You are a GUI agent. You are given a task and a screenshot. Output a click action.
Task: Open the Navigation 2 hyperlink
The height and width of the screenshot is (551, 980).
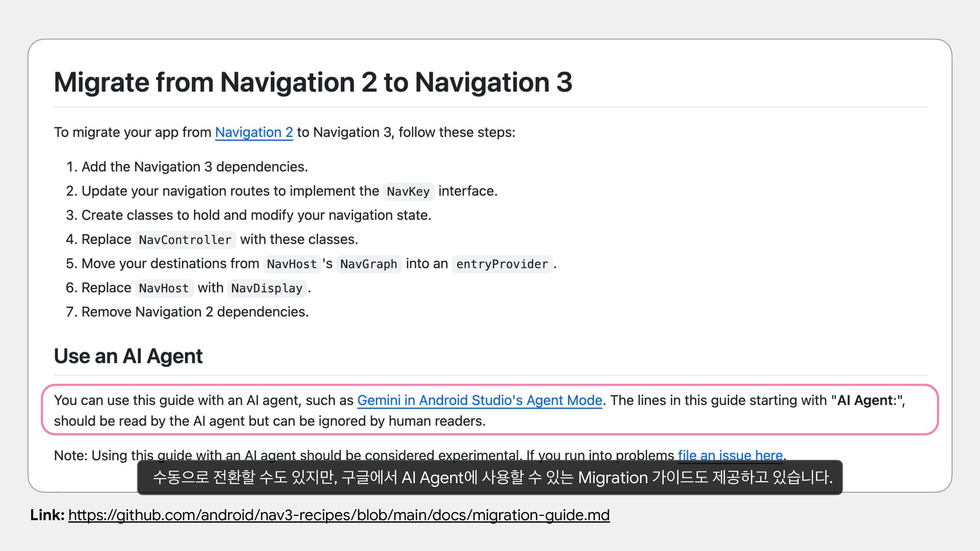coord(254,132)
